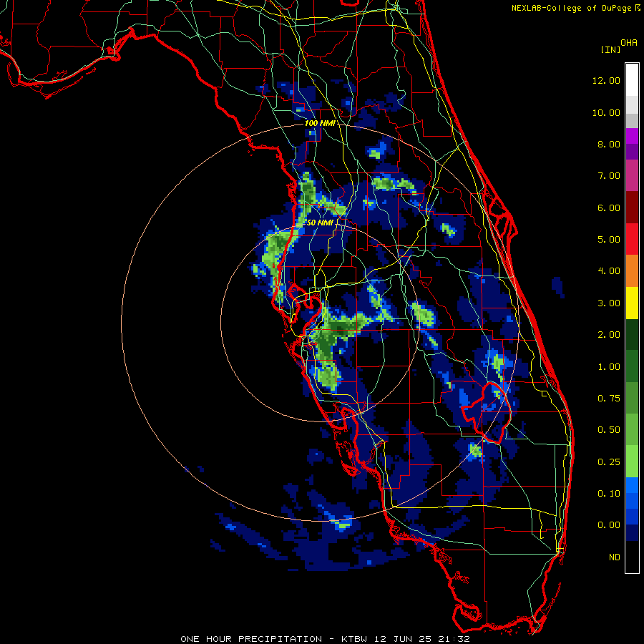Pick the dark red 6.00 legend swatch

point(632,208)
